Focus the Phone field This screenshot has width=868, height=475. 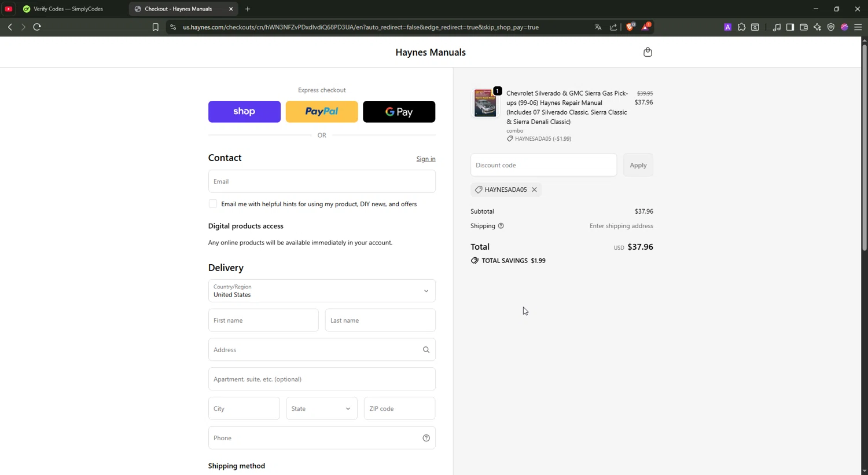322,438
